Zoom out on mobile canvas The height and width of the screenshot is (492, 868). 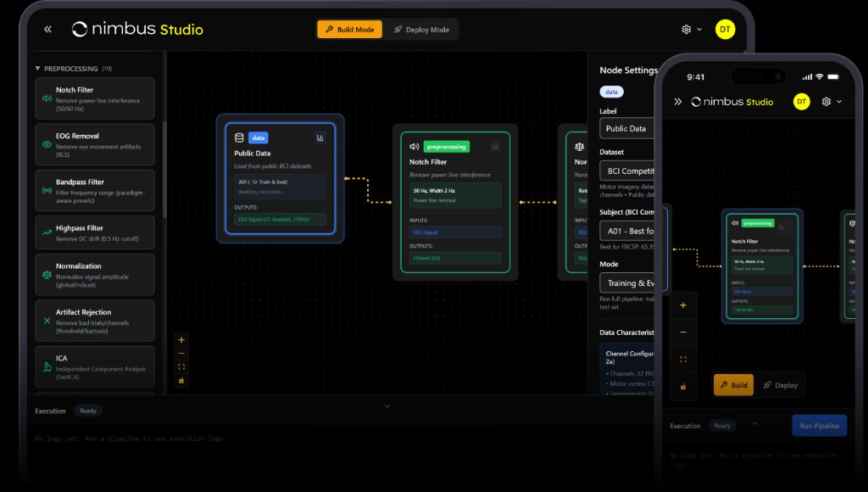click(683, 333)
